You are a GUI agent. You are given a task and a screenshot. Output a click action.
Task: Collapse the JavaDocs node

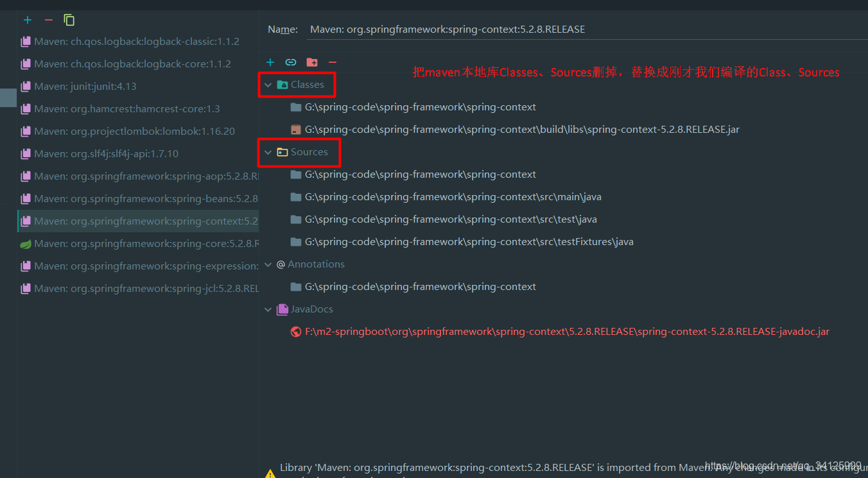click(268, 309)
